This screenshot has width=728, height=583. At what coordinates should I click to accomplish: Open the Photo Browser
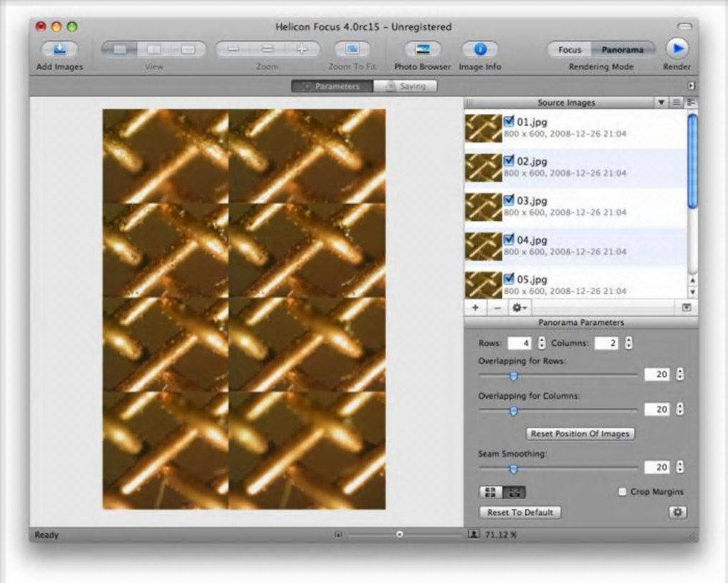click(423, 50)
